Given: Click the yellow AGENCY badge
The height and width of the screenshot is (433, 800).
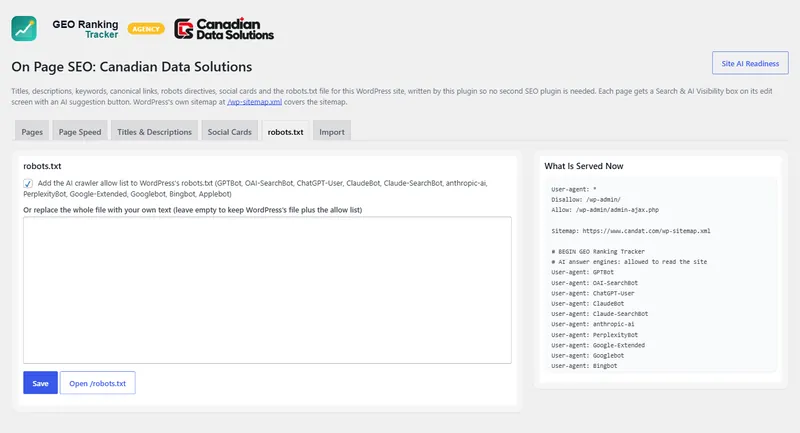Looking at the screenshot, I should pos(146,29).
